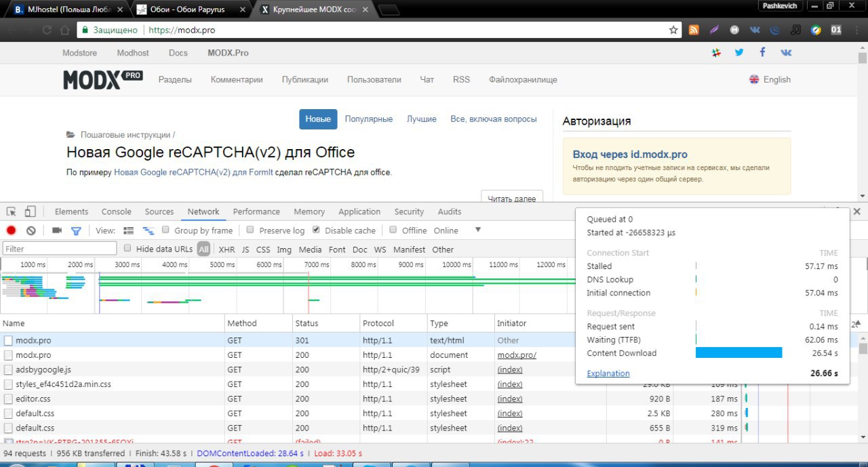The height and width of the screenshot is (467, 868).
Task: Filter requests by Img type
Action: [284, 249]
